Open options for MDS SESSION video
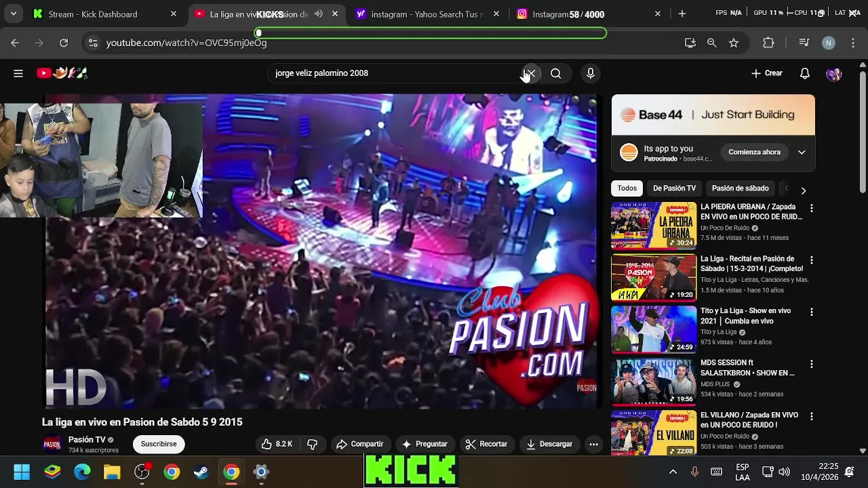 811,365
